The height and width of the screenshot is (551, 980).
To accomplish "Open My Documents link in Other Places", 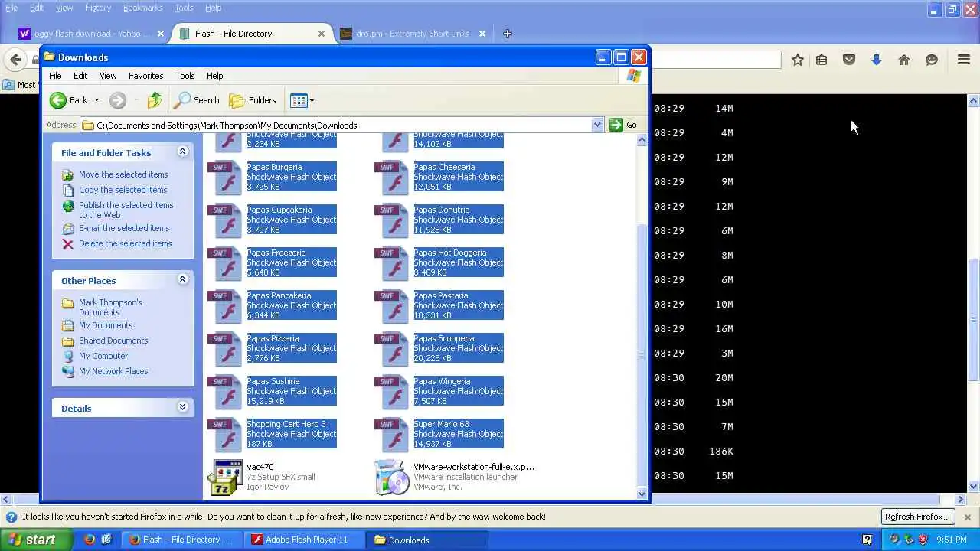I will 106,325.
